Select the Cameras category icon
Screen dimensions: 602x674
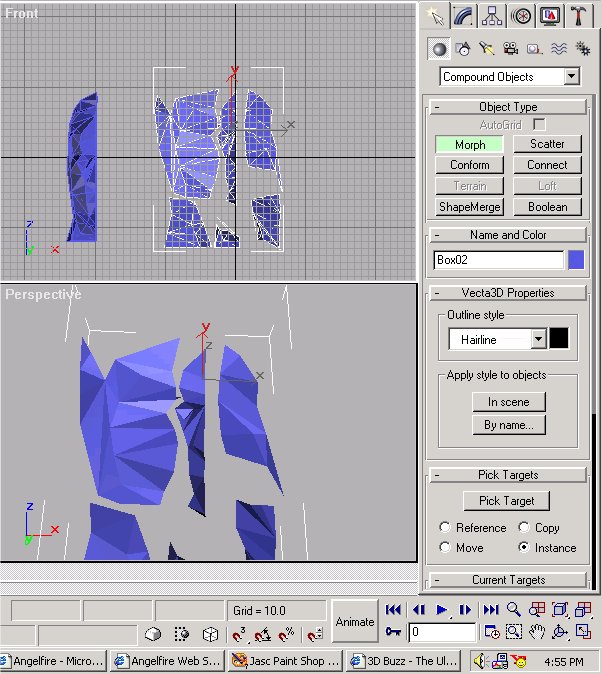510,48
